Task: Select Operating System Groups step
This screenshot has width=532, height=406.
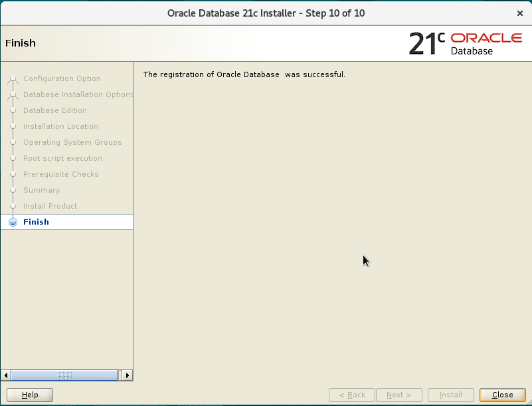Action: point(72,142)
